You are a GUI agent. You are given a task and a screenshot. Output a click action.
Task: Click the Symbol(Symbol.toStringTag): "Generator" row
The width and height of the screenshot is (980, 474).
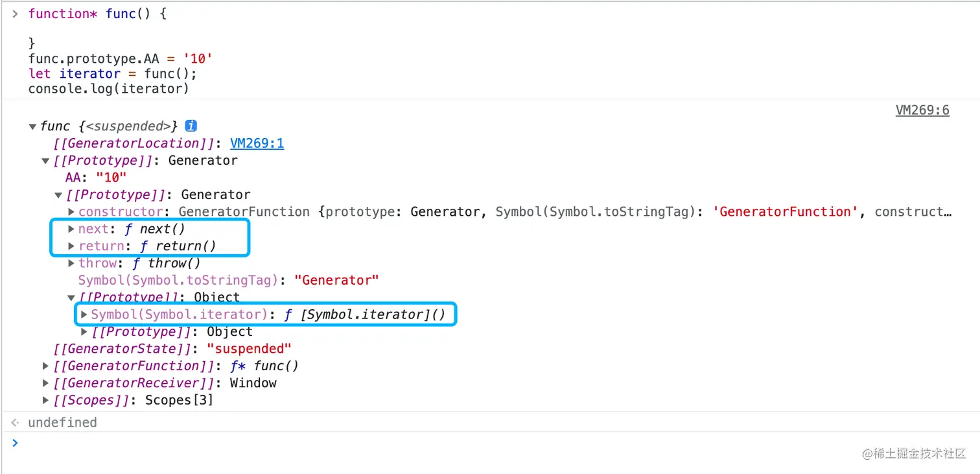[x=227, y=280]
